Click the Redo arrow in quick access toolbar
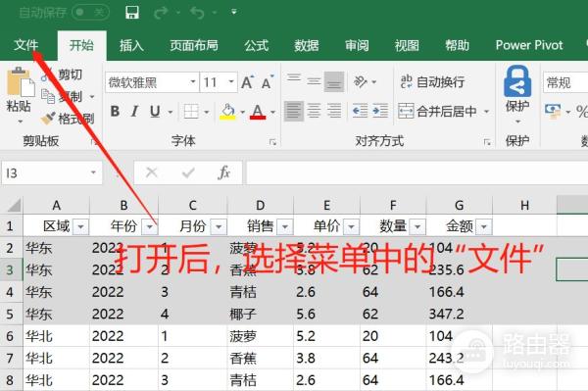Viewport: 588px width, 391px height. (x=161, y=13)
